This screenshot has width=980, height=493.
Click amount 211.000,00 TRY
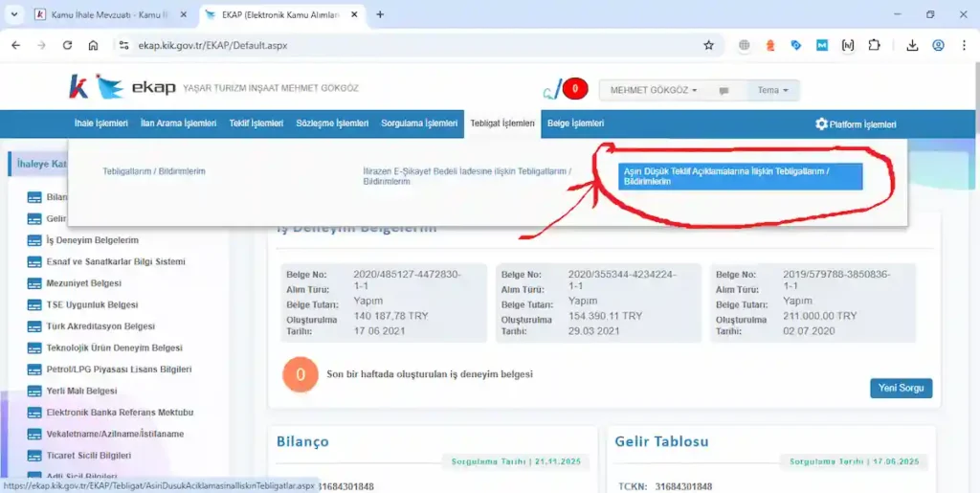[x=820, y=316]
